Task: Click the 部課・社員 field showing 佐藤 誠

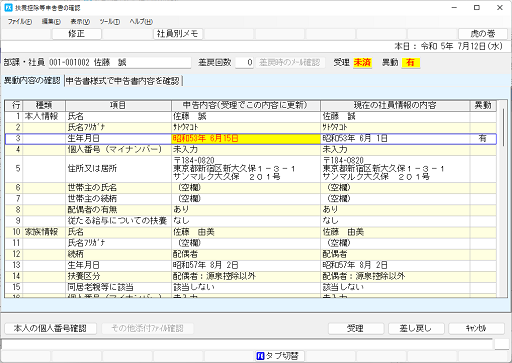Action: click(120, 62)
